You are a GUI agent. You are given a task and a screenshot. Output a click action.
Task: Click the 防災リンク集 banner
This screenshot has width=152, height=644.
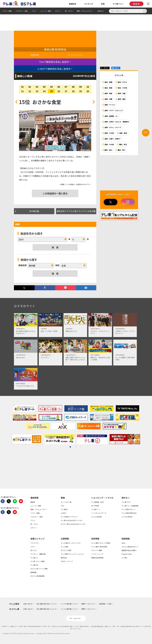coord(76,408)
